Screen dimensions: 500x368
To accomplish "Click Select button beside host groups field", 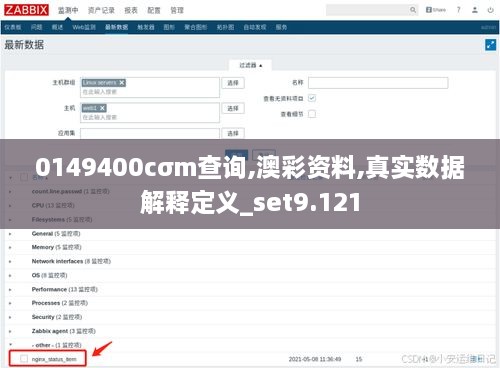I will [233, 83].
